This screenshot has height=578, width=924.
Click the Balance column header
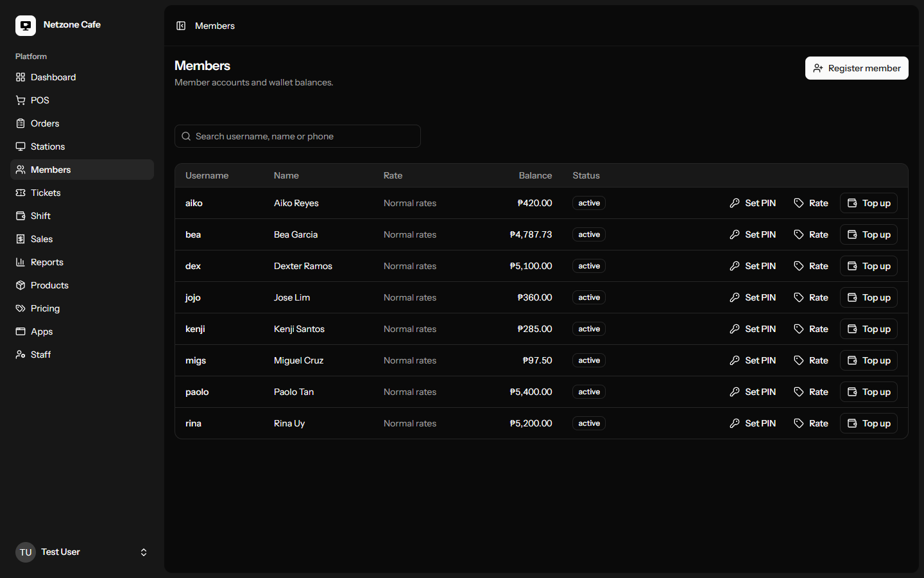click(x=535, y=175)
